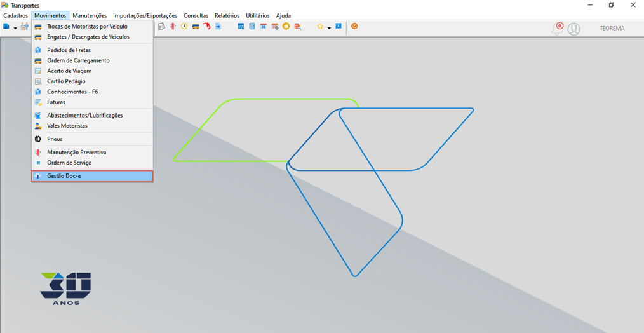Expand the favorites star dropdown arrow
This screenshot has width=644, height=333.
329,28
